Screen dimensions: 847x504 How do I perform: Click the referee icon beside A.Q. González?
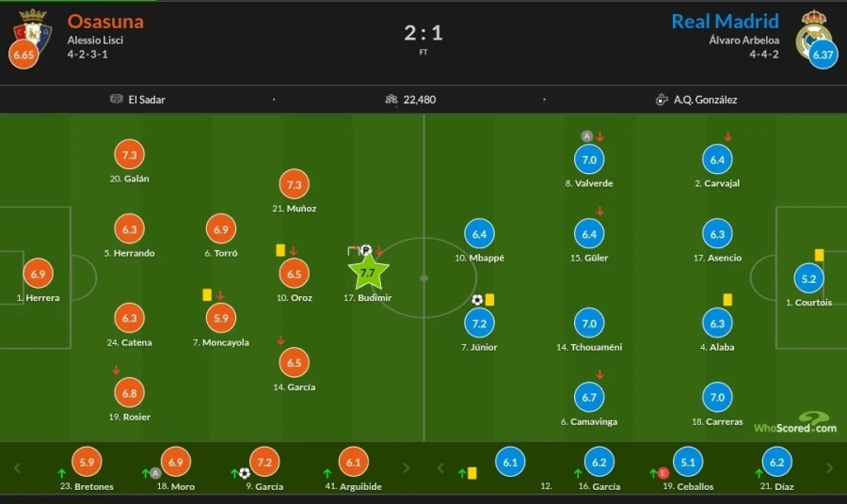(x=662, y=99)
